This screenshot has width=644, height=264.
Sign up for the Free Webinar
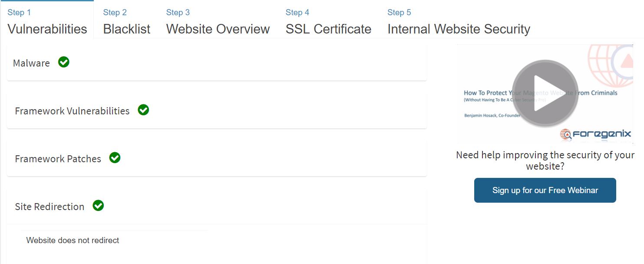tap(545, 190)
